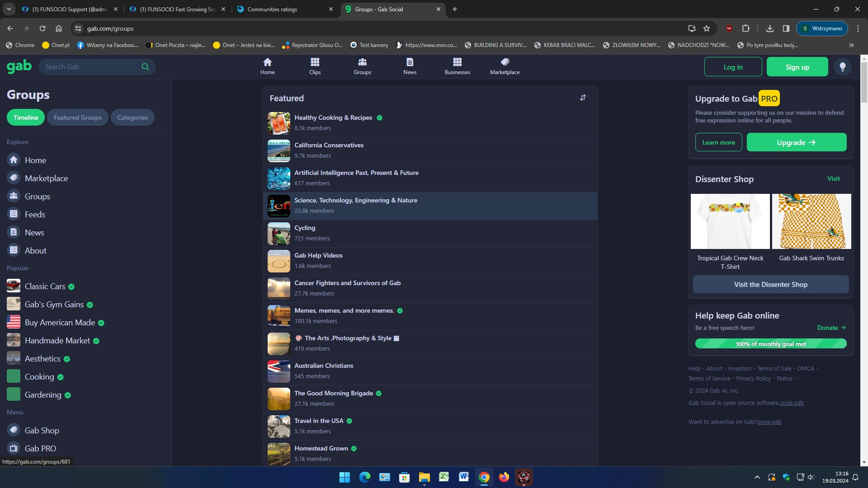This screenshot has width=868, height=488.
Task: Expand hidden bookmarks chevron
Action: (851, 45)
